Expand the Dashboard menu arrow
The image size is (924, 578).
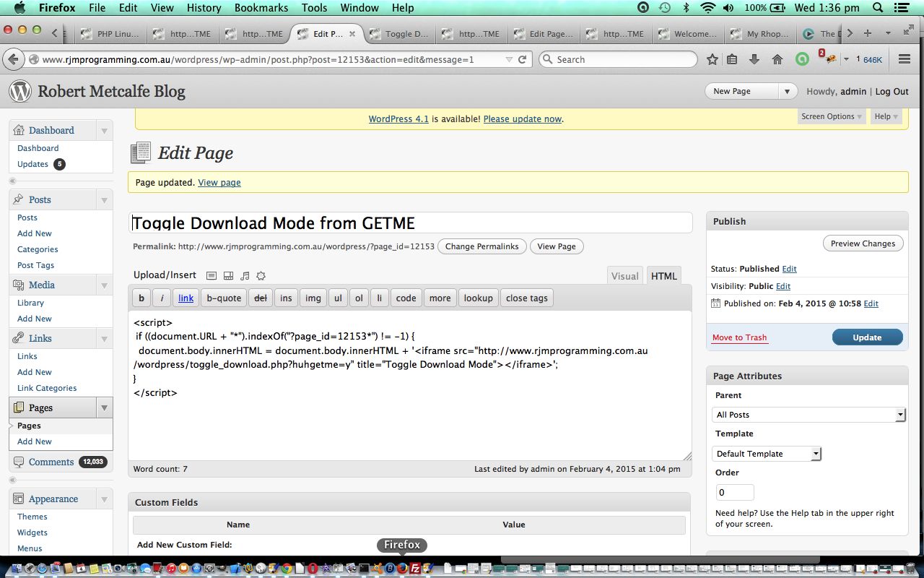[x=104, y=131]
